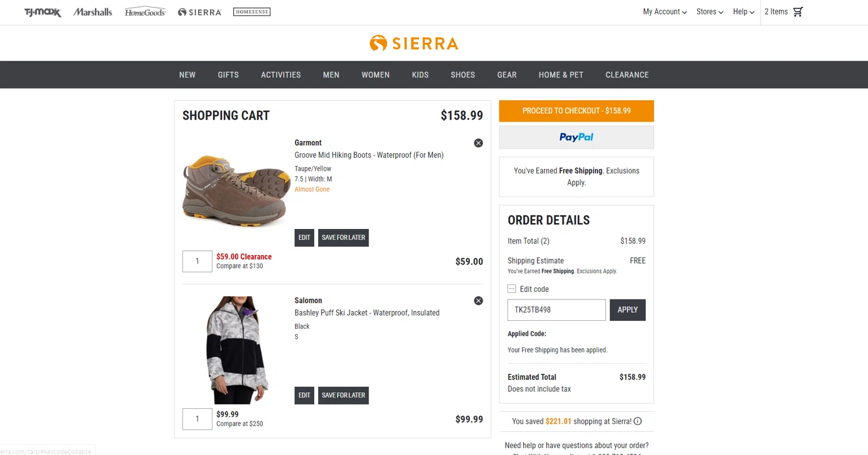868x455 pixels.
Task: Expand the My Account dropdown
Action: tap(665, 12)
